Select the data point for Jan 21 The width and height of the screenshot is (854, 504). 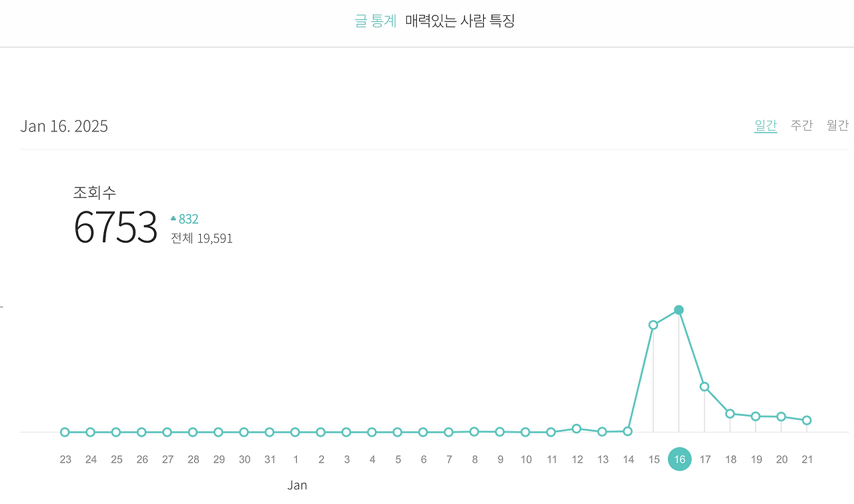tap(807, 420)
